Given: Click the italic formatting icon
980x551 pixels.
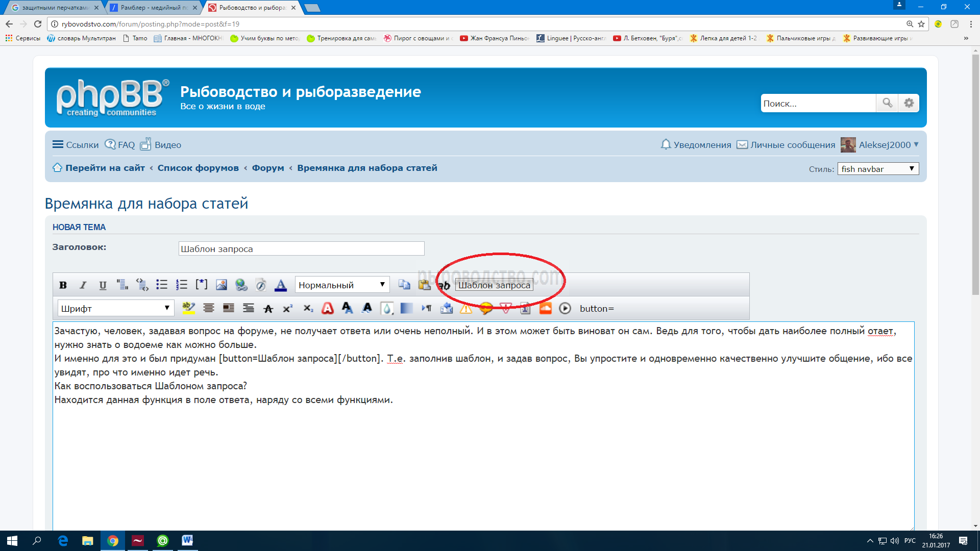Looking at the screenshot, I should click(x=83, y=285).
